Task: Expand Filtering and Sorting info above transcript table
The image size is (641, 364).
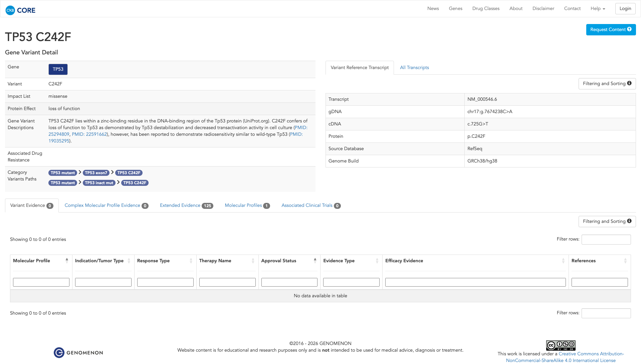Action: coord(607,84)
